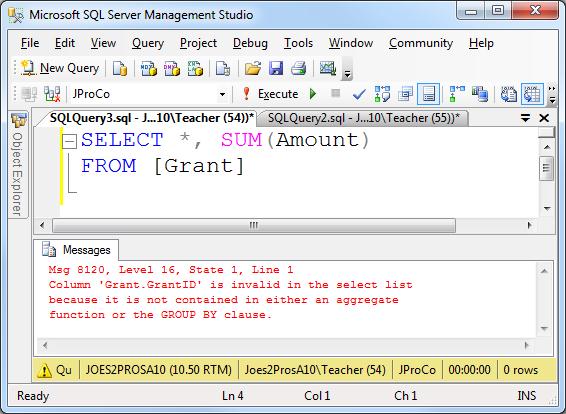Click the Connect icon on SQL toolbar
This screenshot has height=414, width=566.
coord(29,94)
